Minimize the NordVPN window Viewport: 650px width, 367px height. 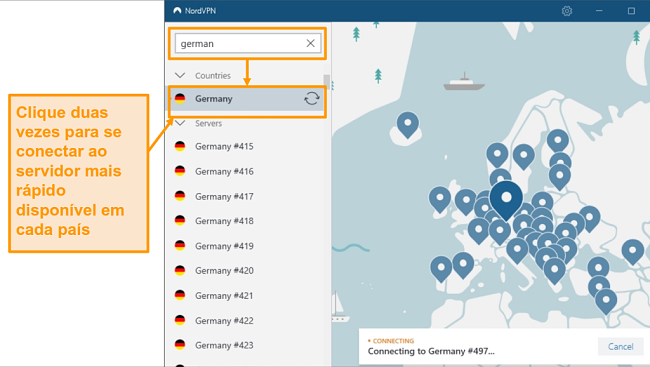point(599,11)
